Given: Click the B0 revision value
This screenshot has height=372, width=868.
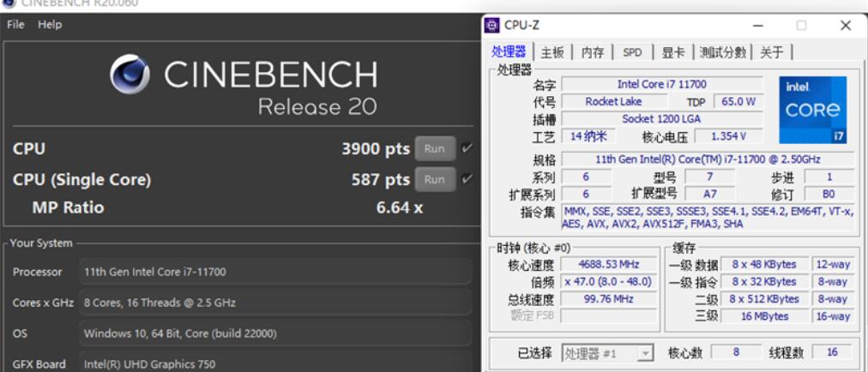Looking at the screenshot, I should pyautogui.click(x=829, y=194).
